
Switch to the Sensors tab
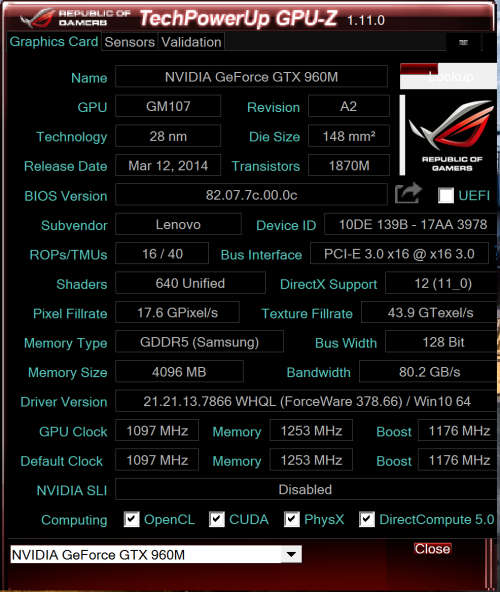(x=130, y=42)
